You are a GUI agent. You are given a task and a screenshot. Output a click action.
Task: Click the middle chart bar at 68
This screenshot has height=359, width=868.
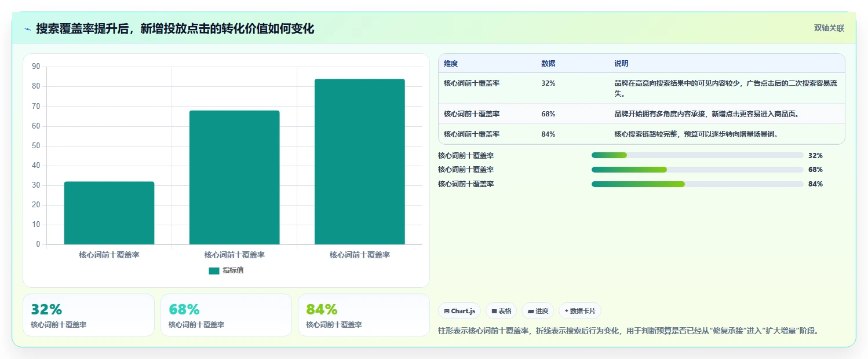click(234, 177)
